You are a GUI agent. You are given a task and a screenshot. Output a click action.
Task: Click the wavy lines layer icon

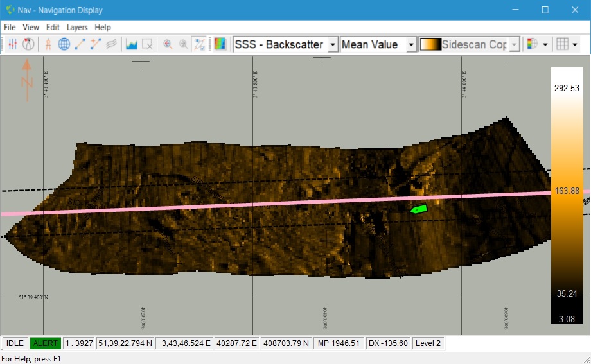(x=111, y=44)
